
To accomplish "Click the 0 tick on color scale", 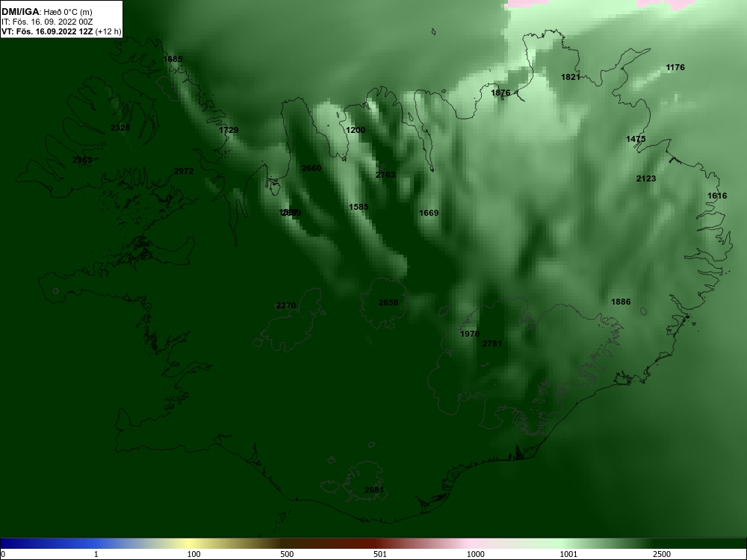I will coord(3,554).
